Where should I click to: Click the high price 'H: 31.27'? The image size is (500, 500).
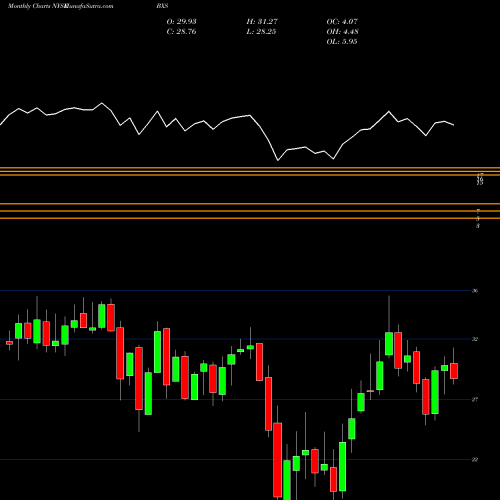[262, 22]
